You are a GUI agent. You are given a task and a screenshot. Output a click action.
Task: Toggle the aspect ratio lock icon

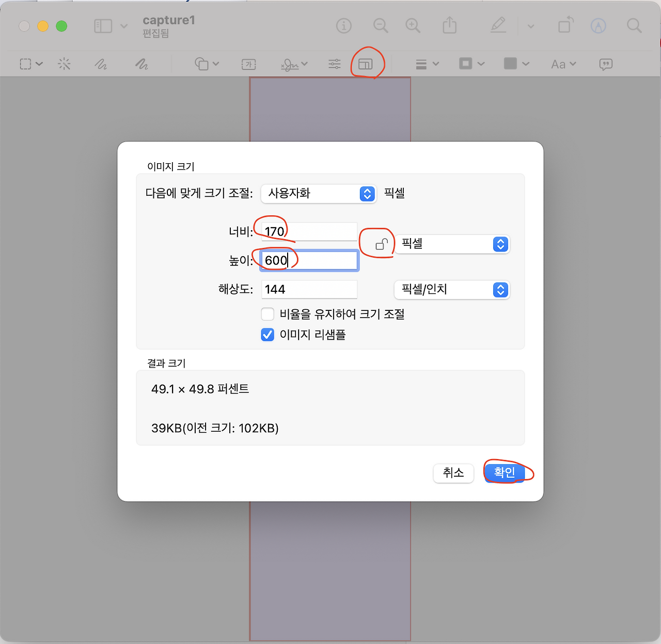tap(382, 244)
